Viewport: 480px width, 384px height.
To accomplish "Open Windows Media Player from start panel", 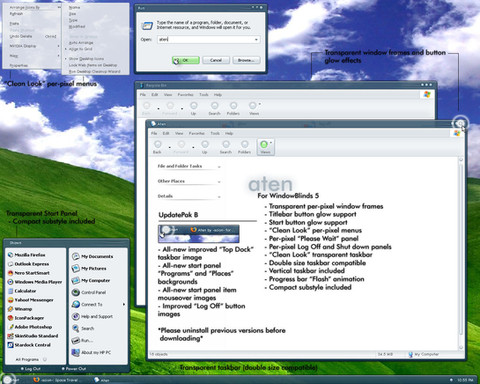I will pyautogui.click(x=35, y=282).
